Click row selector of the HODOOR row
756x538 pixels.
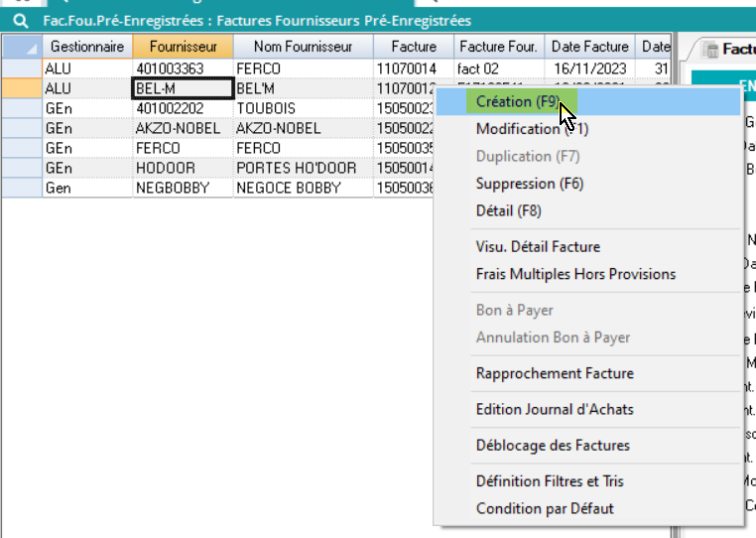click(x=21, y=168)
